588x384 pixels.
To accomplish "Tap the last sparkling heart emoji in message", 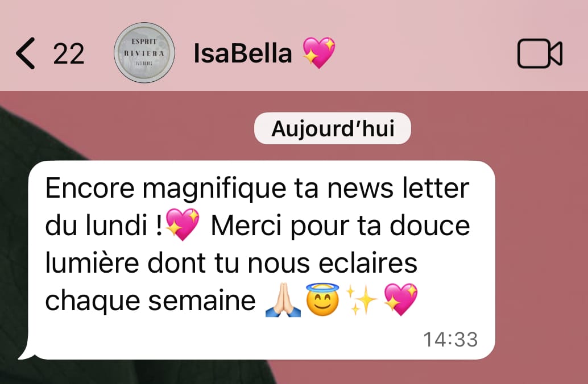I will pyautogui.click(x=401, y=299).
